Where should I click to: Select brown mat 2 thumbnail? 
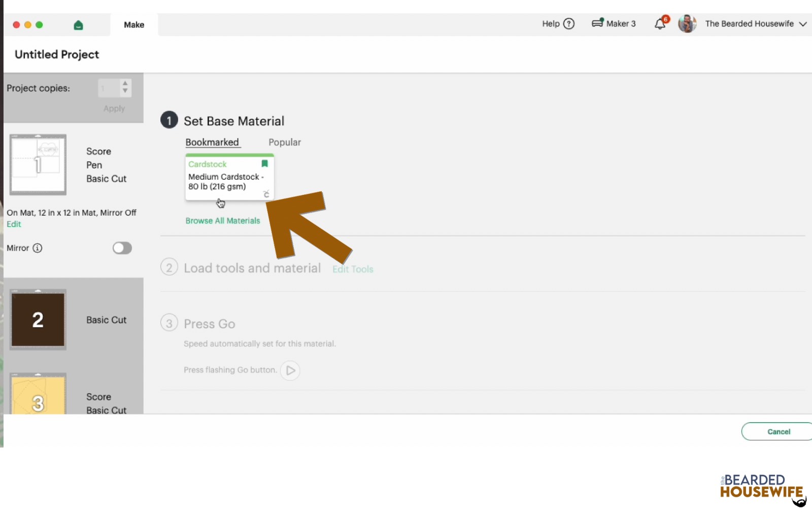coord(38,320)
